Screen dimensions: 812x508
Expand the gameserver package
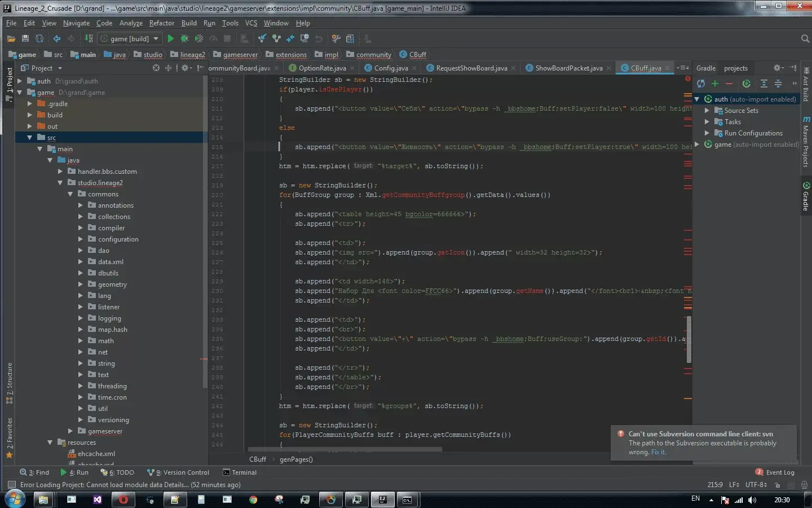pyautogui.click(x=70, y=431)
